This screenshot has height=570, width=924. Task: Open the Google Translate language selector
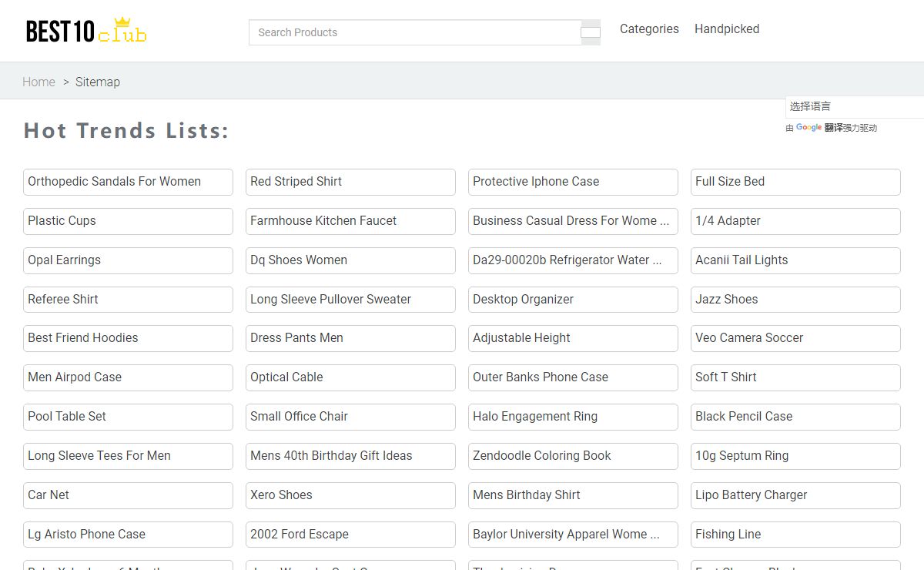855,107
